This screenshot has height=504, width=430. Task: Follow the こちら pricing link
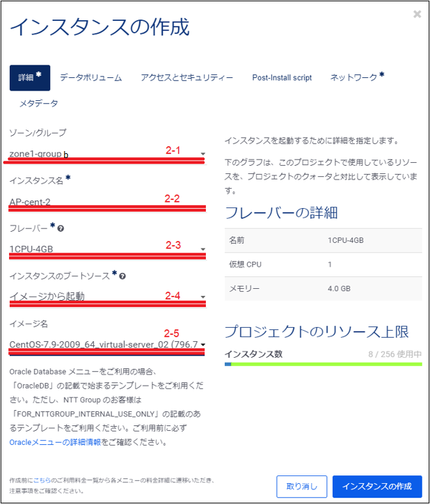click(x=41, y=481)
